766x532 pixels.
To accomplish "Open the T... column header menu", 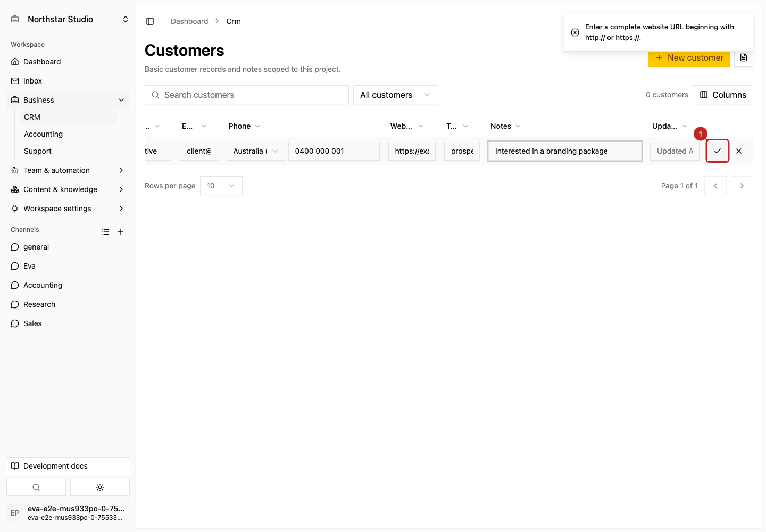I will pos(457,126).
